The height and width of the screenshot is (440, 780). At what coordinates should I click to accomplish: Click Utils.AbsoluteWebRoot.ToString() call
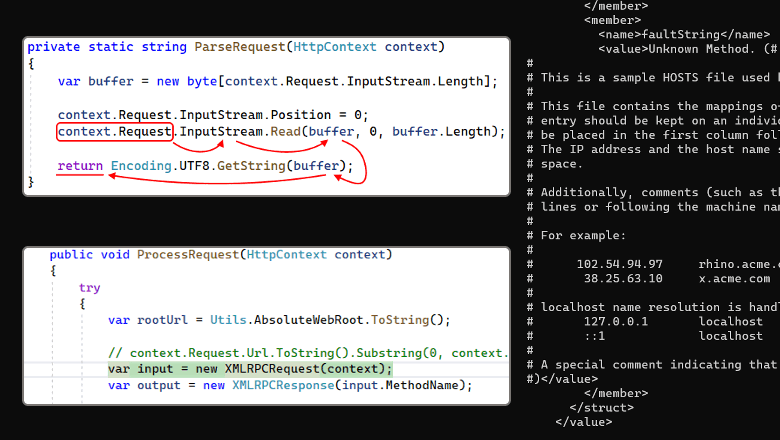330,320
